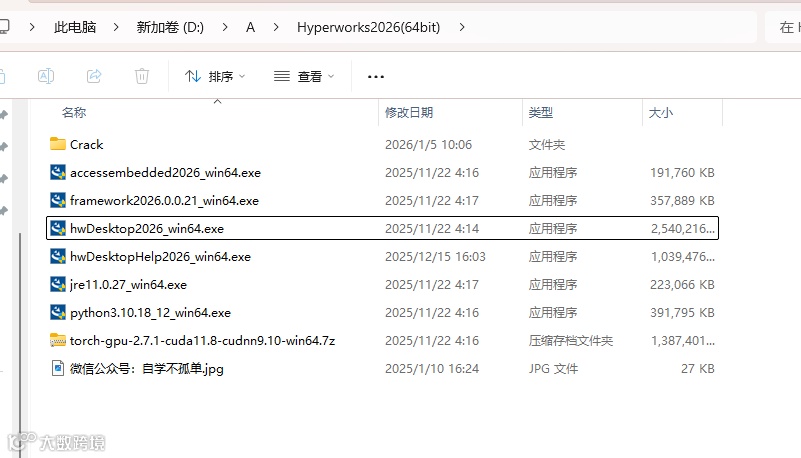Screen dimensions: 801x458
Task: Expand the chevron after 新加卷 (D:)
Action: pyautogui.click(x=225, y=27)
